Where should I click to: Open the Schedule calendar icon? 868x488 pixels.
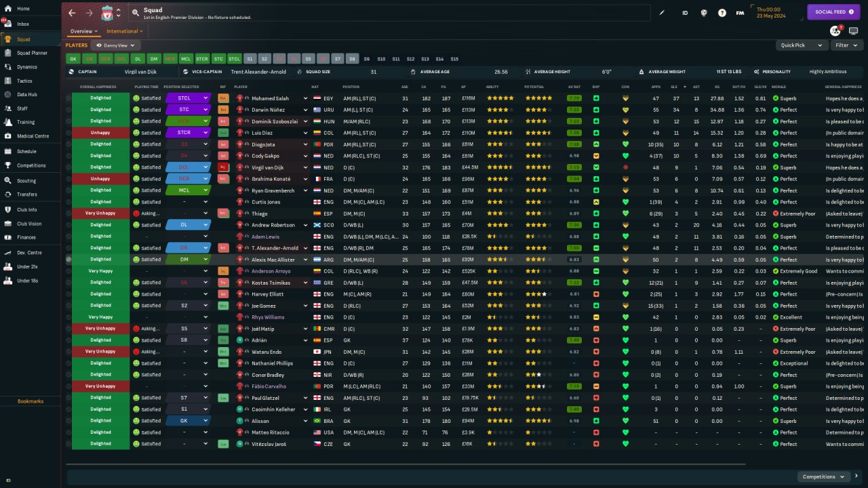pyautogui.click(x=8, y=151)
